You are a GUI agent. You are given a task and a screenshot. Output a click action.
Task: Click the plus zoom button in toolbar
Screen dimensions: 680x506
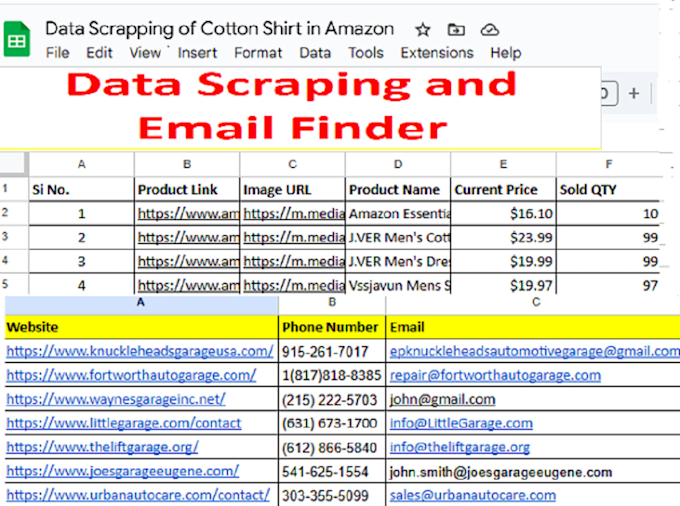tap(634, 93)
